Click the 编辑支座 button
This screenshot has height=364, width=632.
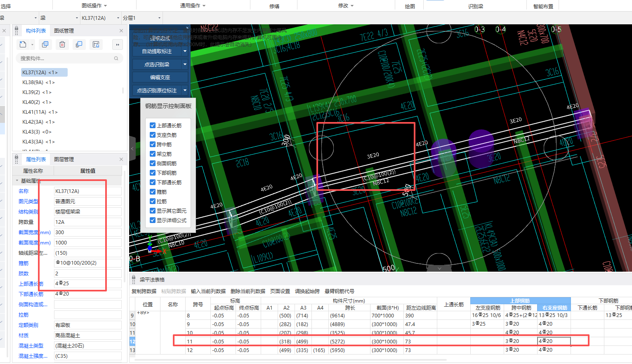click(x=160, y=77)
